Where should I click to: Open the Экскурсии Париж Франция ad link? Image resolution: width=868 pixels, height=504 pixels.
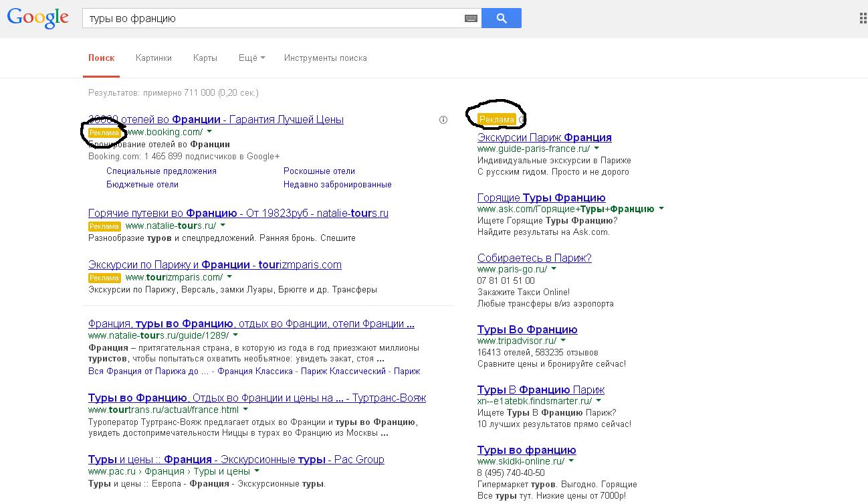pyautogui.click(x=544, y=137)
